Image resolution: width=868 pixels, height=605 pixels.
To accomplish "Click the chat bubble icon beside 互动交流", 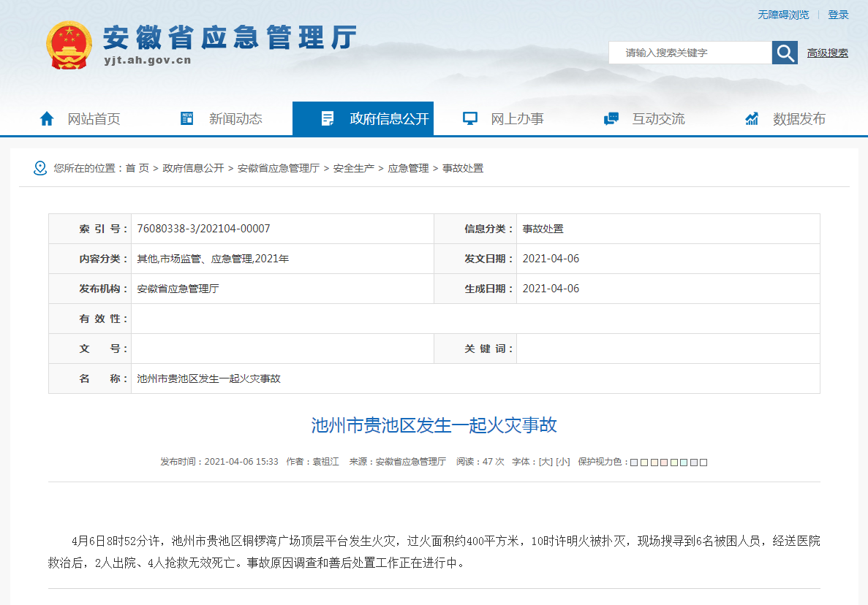I will click(x=611, y=118).
